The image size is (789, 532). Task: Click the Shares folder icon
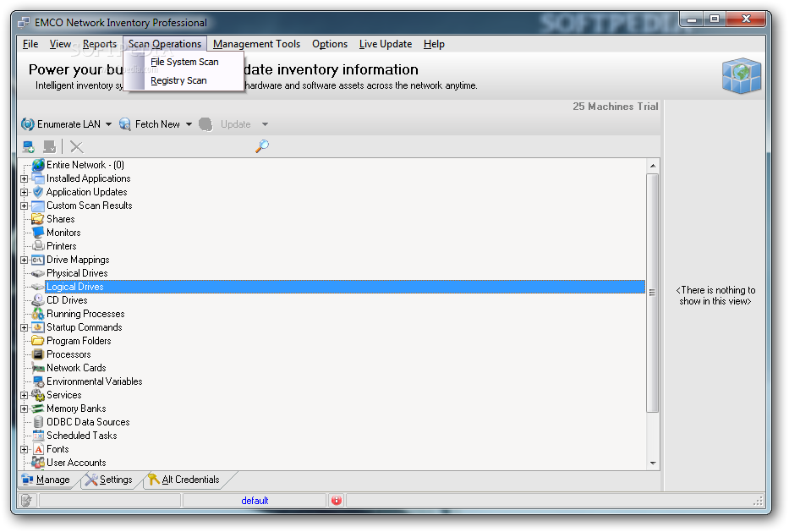point(38,219)
